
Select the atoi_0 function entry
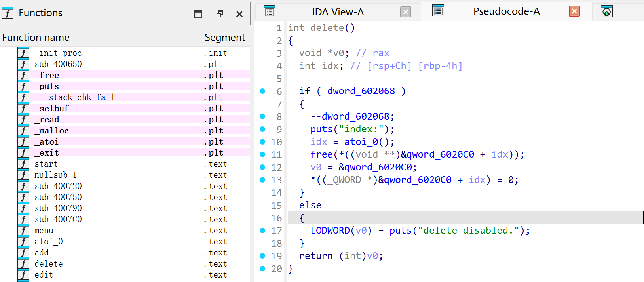(x=125, y=242)
